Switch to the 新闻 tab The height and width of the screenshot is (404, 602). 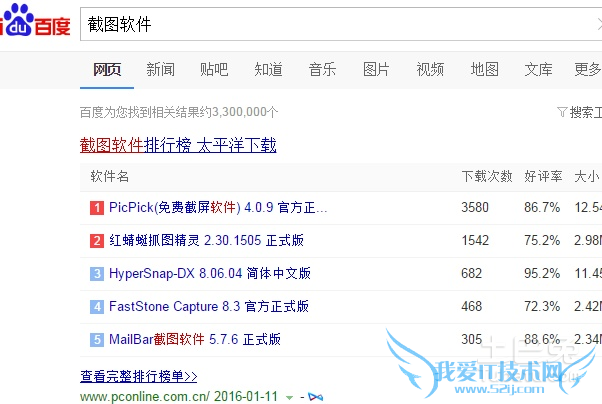(x=160, y=70)
